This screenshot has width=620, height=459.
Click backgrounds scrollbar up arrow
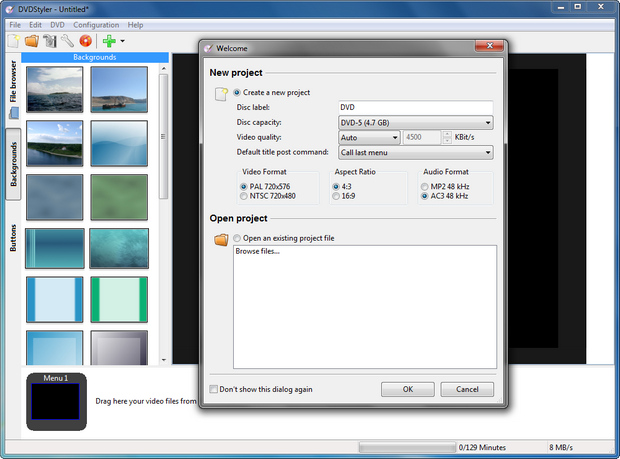[x=164, y=69]
